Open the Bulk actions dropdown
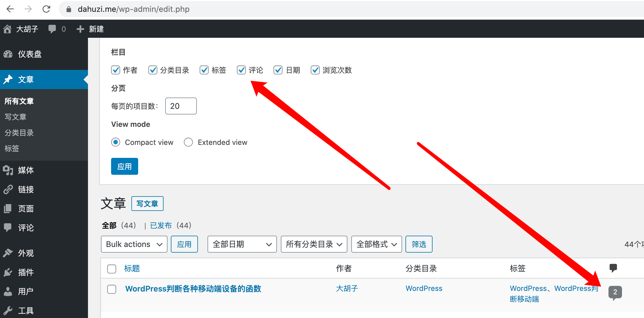 (134, 244)
